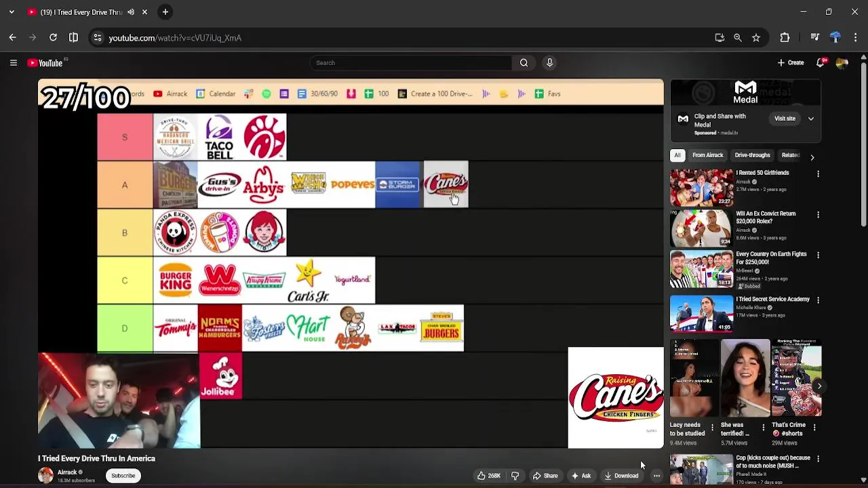Expand the Medal ad options chevron

point(811,119)
